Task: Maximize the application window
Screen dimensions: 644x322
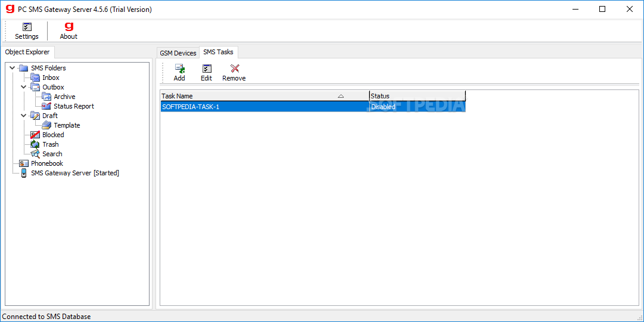Action: [602, 9]
